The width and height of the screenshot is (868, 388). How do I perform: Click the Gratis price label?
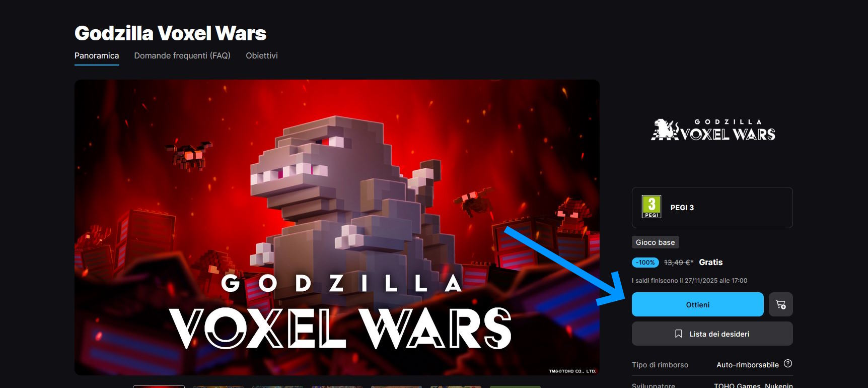(711, 263)
